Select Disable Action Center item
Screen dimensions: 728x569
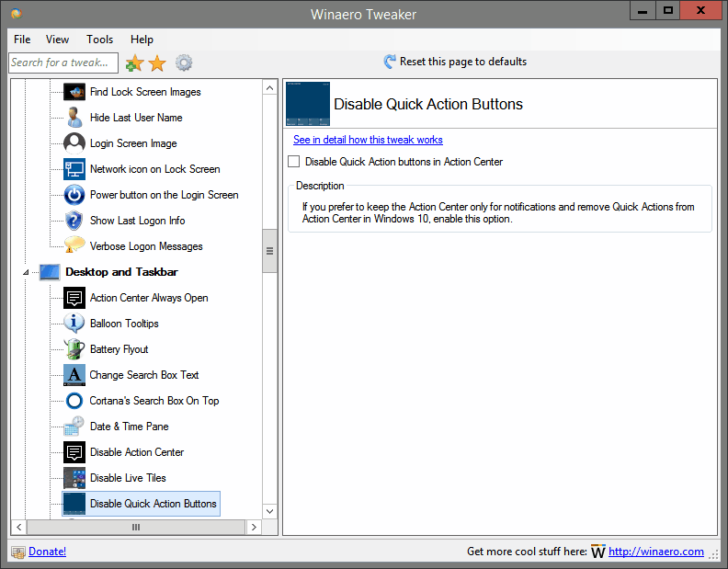136,452
